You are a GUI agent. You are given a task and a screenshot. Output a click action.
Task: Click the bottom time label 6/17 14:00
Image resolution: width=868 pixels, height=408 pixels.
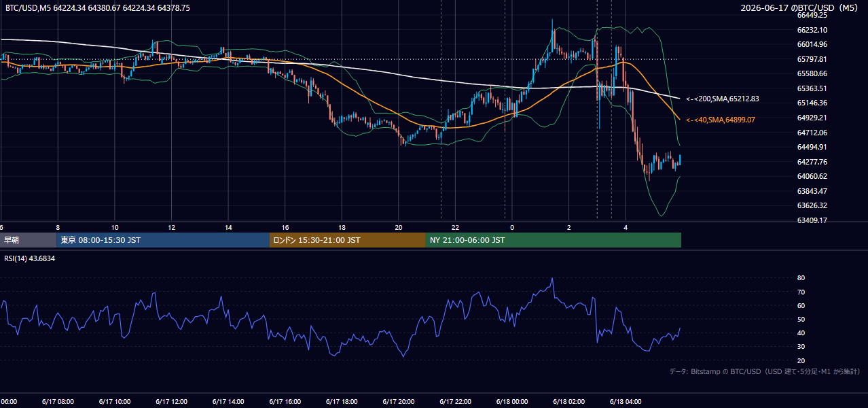pyautogui.click(x=228, y=402)
